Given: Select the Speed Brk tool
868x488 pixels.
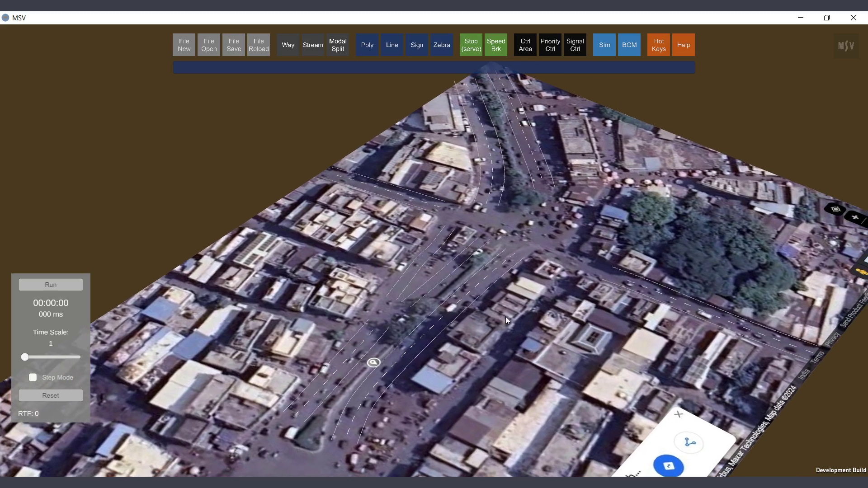Looking at the screenshot, I should coord(496,45).
